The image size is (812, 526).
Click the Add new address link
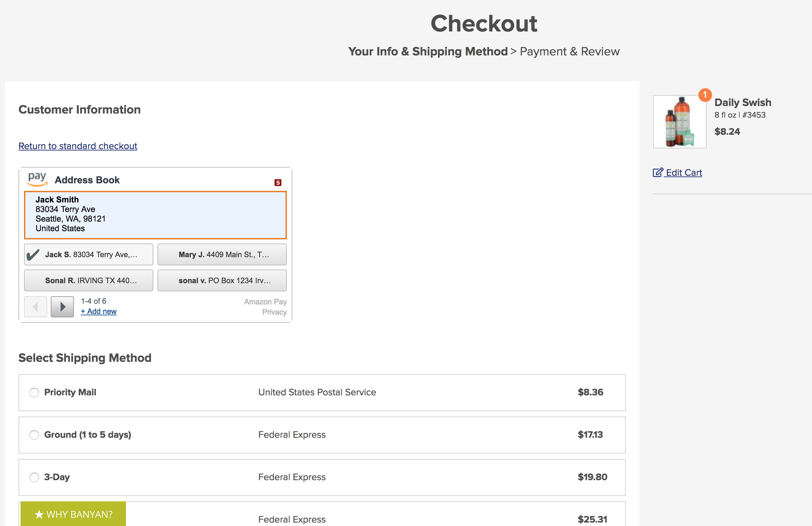coord(99,311)
